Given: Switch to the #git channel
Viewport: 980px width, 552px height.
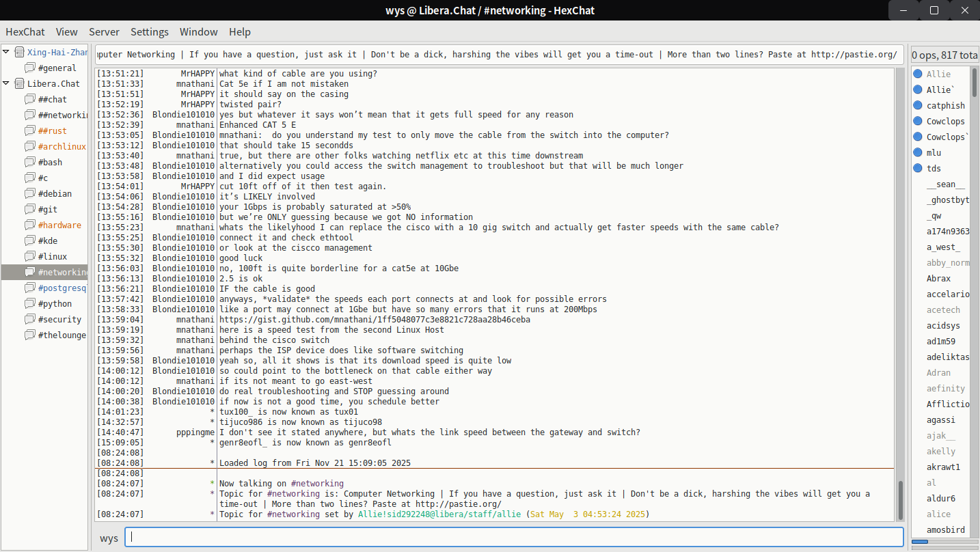Looking at the screenshot, I should click(x=48, y=209).
